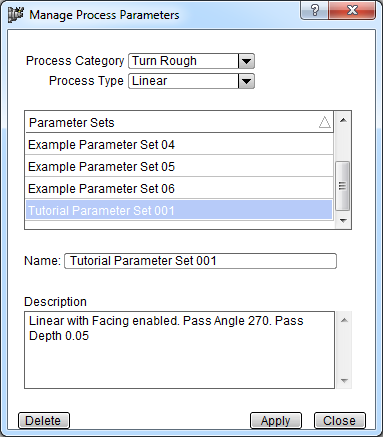The height and width of the screenshot is (437, 383).
Task: Select Tutorial Parameter Set 001 row
Action: (179, 210)
